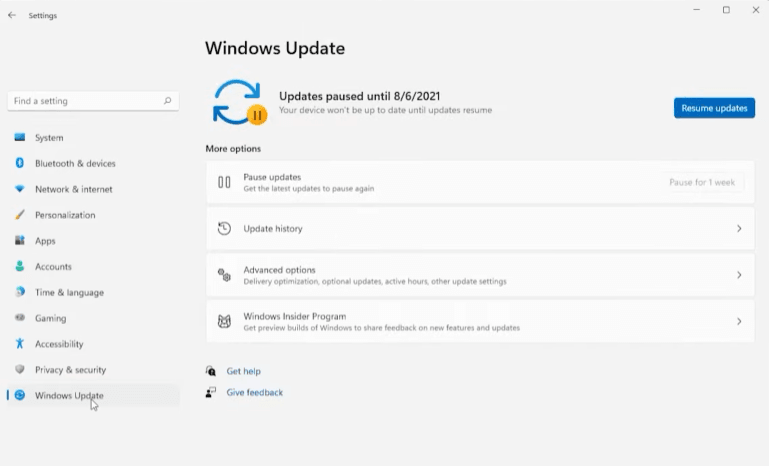Image resolution: width=769 pixels, height=466 pixels.
Task: Open the Get help link
Action: tap(243, 371)
